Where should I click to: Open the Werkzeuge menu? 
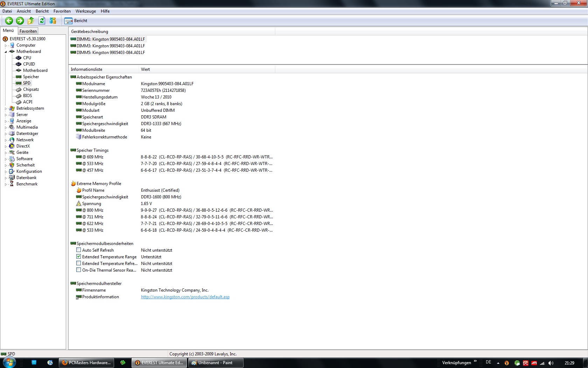(86, 11)
